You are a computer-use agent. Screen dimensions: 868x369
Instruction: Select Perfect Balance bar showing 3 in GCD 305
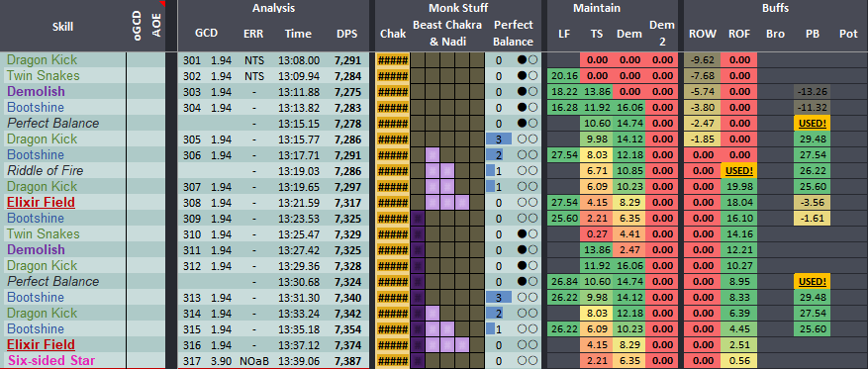(x=499, y=138)
